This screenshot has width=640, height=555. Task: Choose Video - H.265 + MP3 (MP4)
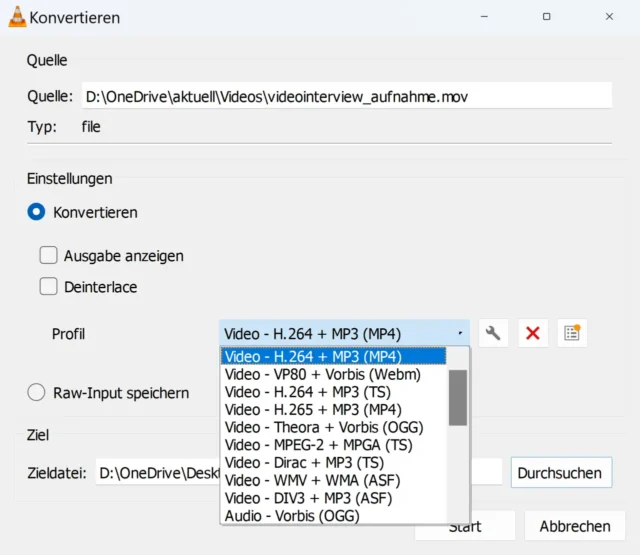point(313,409)
